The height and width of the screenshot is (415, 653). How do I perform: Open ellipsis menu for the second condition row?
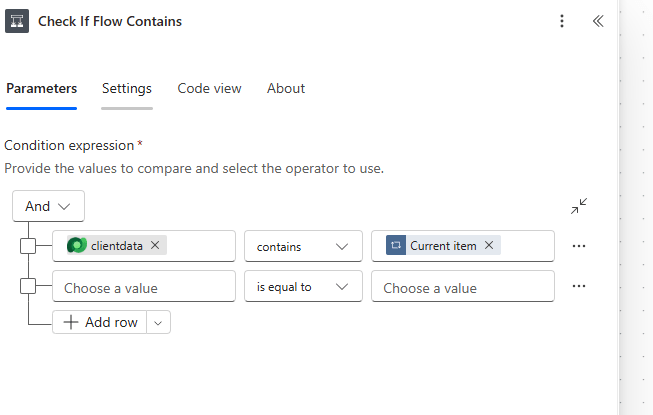(x=578, y=286)
